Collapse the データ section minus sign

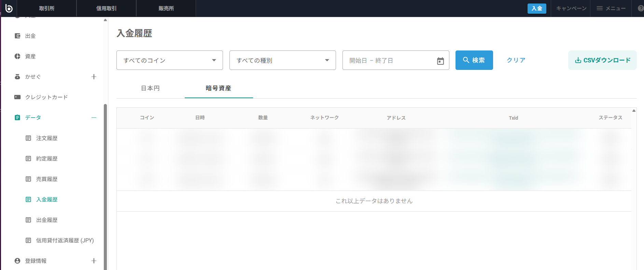(94, 118)
